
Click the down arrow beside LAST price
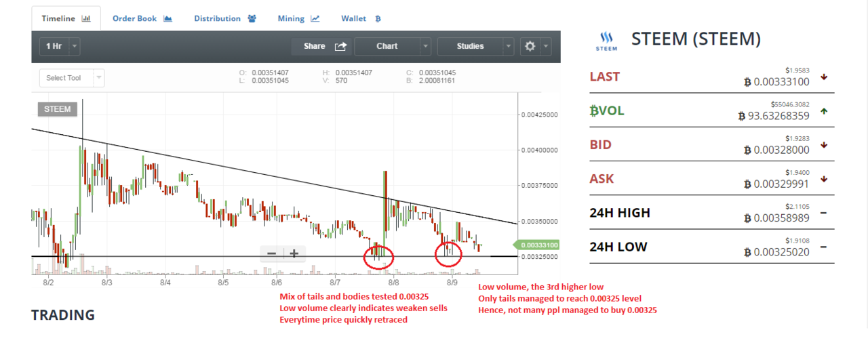click(824, 77)
